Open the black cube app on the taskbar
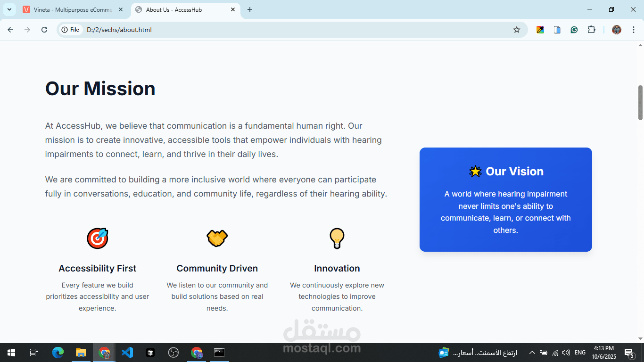This screenshot has width=644, height=362. pyautogui.click(x=150, y=353)
